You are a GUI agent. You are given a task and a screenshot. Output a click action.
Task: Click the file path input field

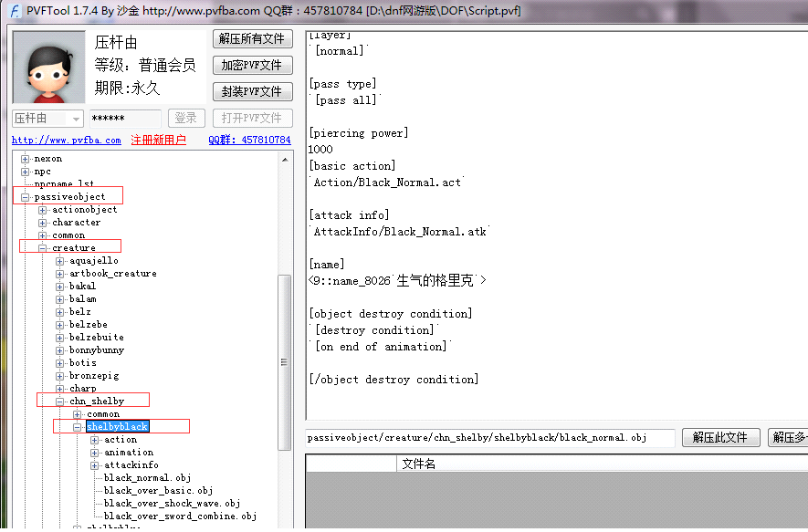[x=490, y=438]
